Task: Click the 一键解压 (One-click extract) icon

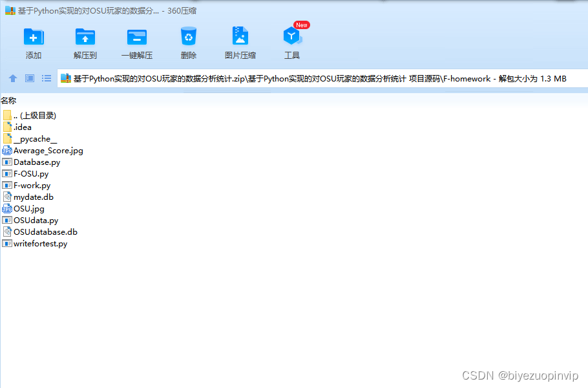Action: click(137, 37)
